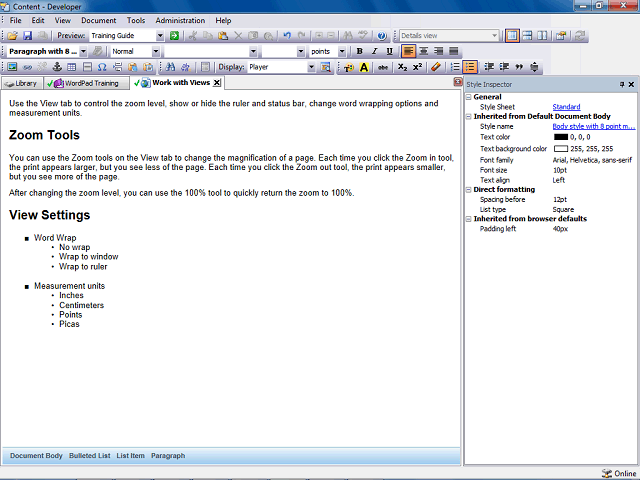
Task: Open the File menu
Action: coord(16,20)
